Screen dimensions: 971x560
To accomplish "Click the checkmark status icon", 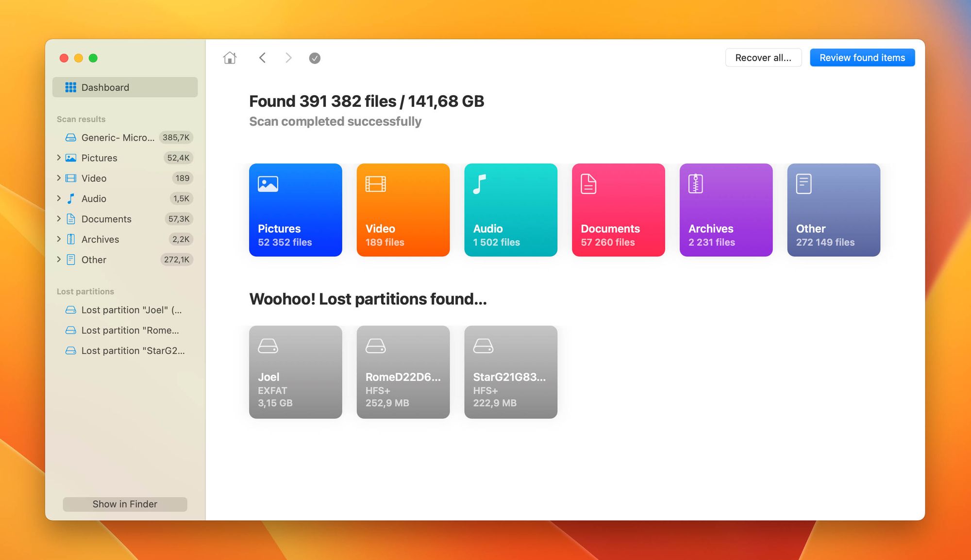I will coord(314,57).
